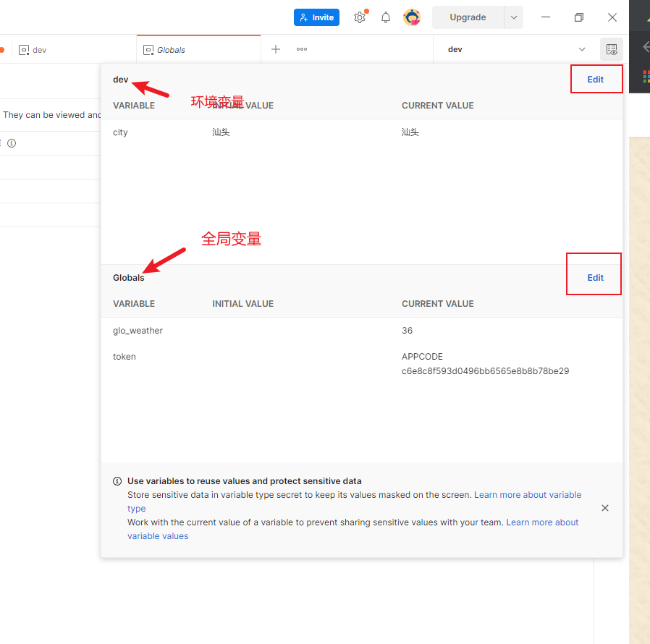650x644 pixels.
Task: Open the tab options three-dots menu
Action: point(302,49)
